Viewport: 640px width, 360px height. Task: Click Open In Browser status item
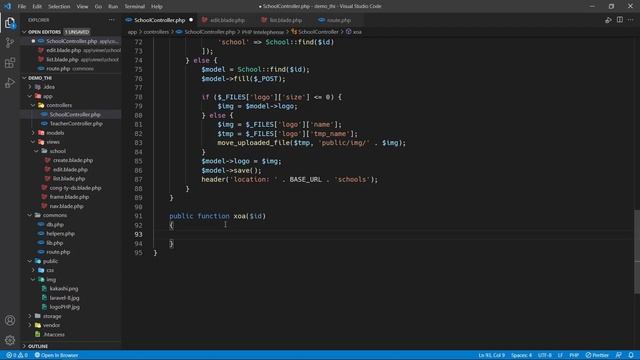click(x=56, y=355)
